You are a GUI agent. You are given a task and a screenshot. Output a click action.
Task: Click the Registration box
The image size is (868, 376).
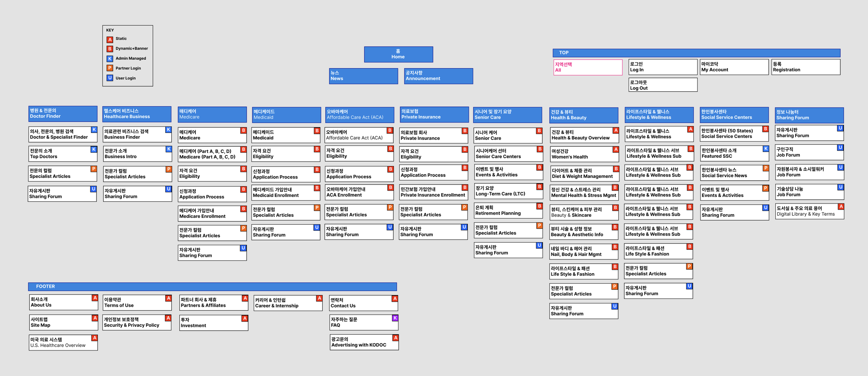[806, 67]
